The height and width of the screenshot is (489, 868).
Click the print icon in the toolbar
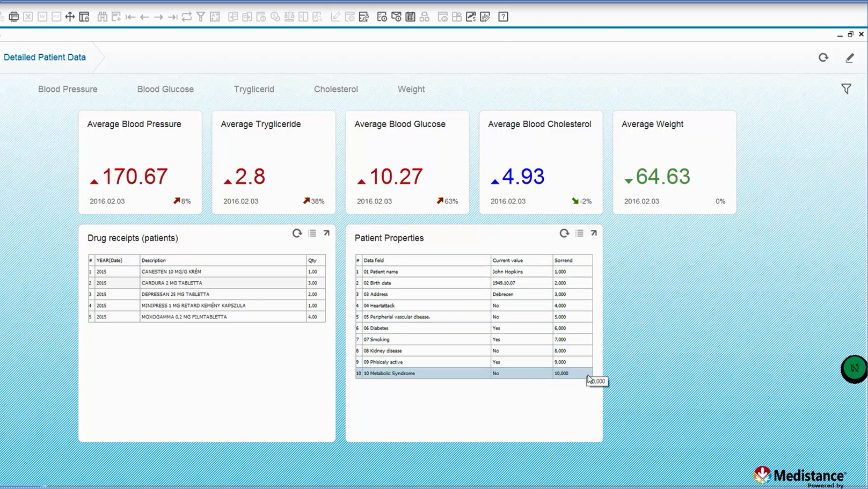(14, 17)
